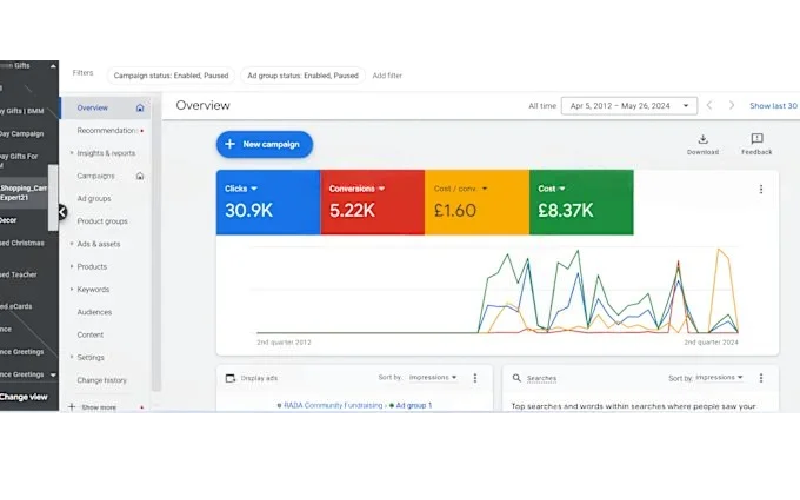Click the home icon beside Campaigns
Image resolution: width=800 pixels, height=500 pixels.
pos(140,176)
